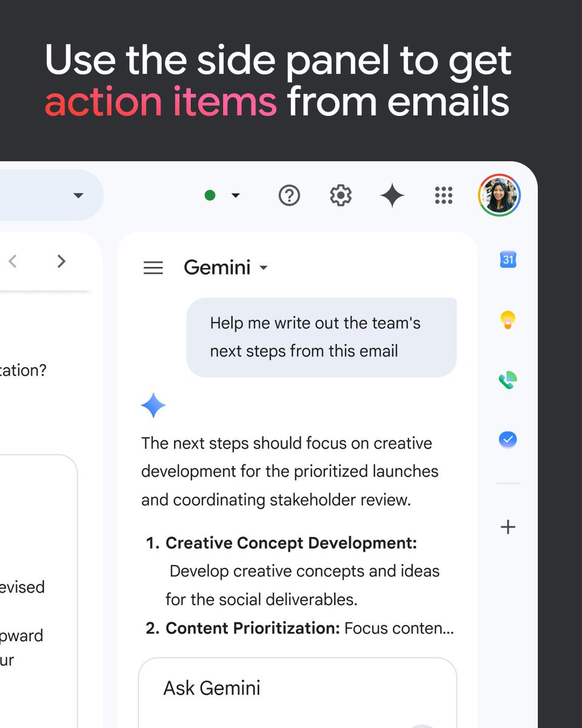
Task: Click the Gemini sparkle icon in top bar
Action: (392, 195)
